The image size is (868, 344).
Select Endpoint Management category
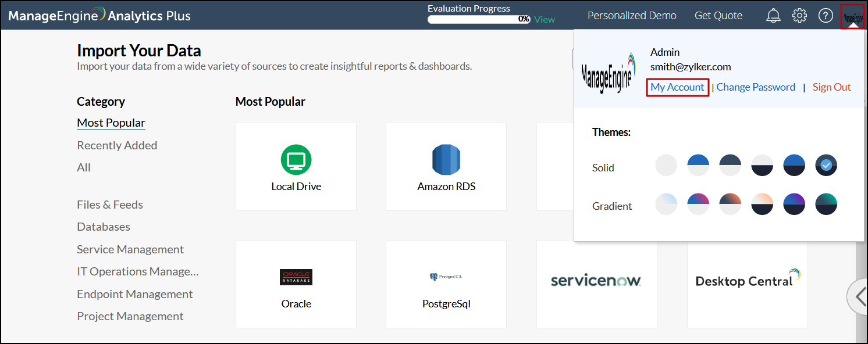tap(135, 294)
